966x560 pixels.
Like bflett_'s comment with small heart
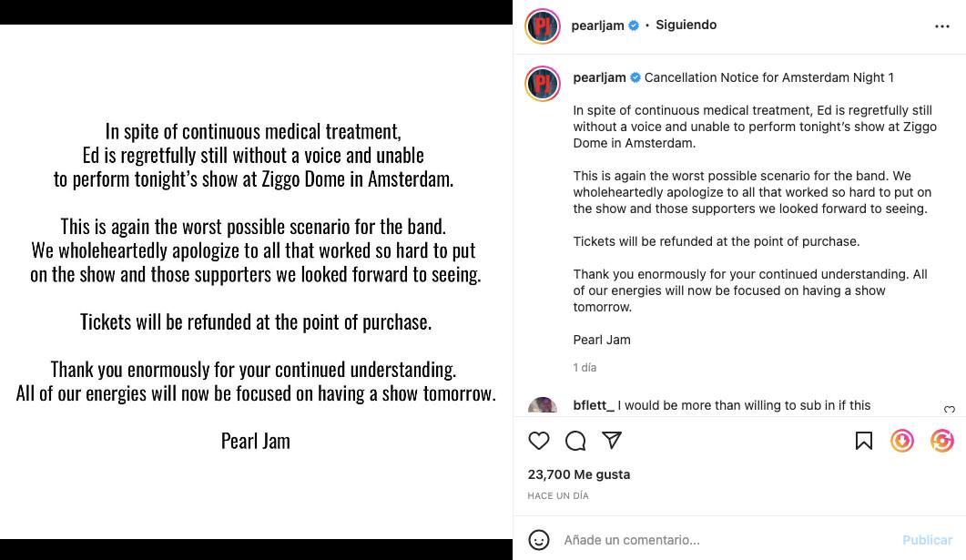click(949, 411)
